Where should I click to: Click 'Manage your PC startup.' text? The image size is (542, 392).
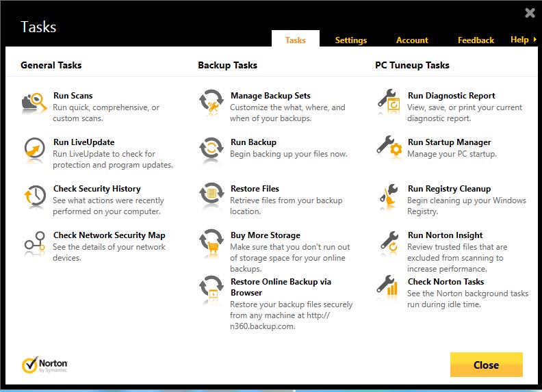(452, 154)
